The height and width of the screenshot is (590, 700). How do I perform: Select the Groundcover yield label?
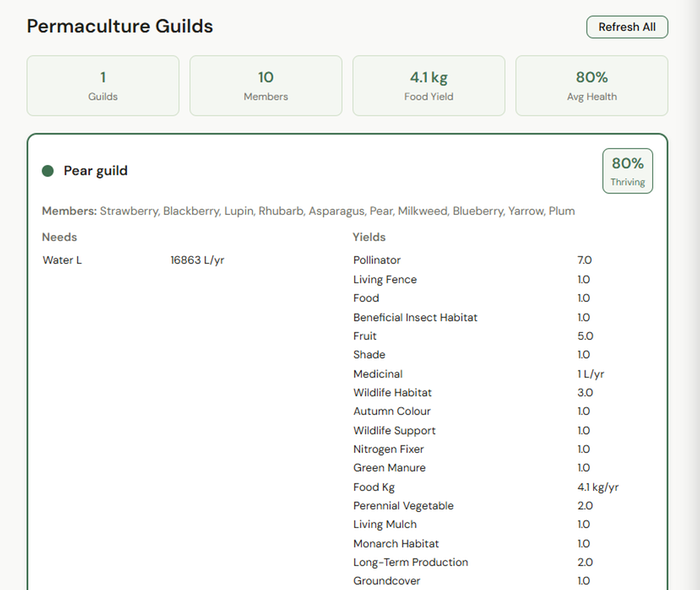(387, 581)
